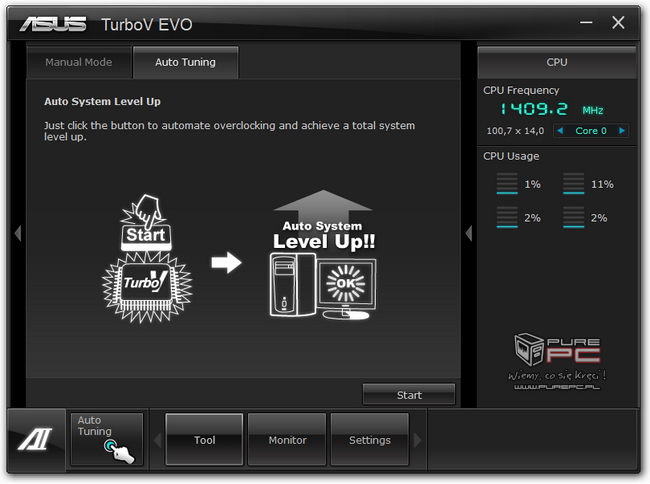Screen dimensions: 650x484
Task: Click the 100,7 x 14,0 multiplier text
Action: [x=515, y=131]
